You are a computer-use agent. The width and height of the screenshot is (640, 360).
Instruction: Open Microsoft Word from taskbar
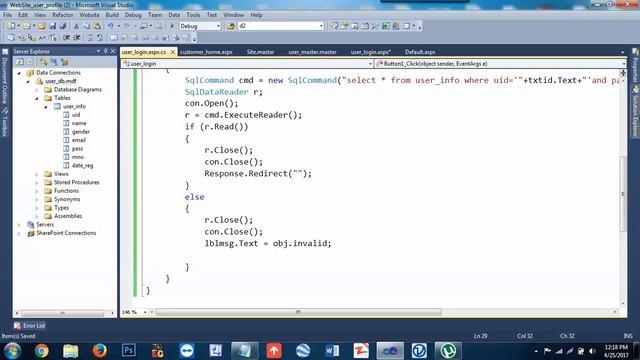click(x=332, y=351)
